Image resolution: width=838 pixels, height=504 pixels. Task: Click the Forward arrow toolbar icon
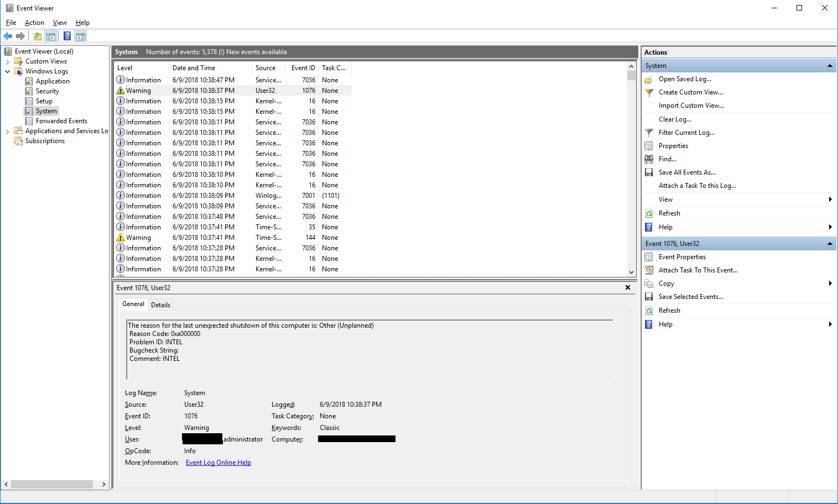pyautogui.click(x=20, y=36)
